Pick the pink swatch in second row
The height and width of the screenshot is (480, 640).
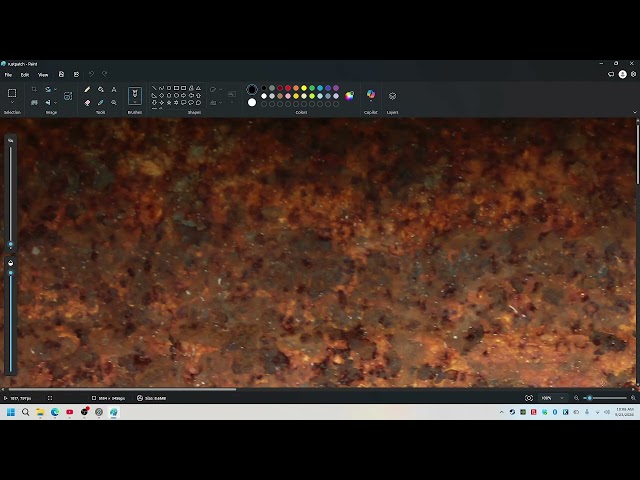288,96
